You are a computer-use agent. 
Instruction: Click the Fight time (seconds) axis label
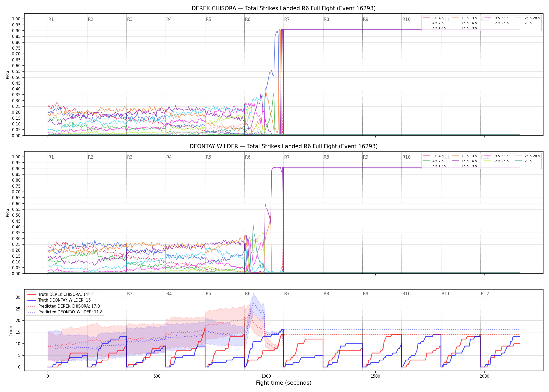[284, 383]
